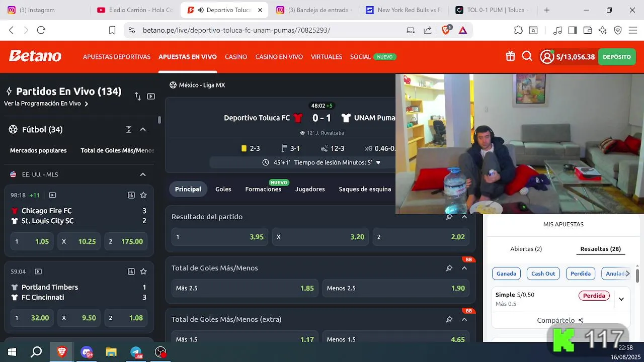Open the Virtuales section
The width and height of the screenshot is (644, 362).
pyautogui.click(x=327, y=57)
